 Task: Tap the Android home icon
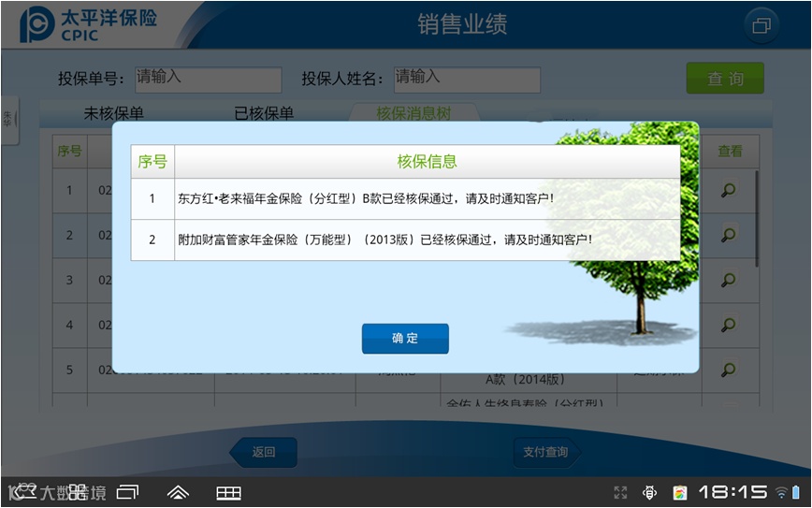click(178, 492)
